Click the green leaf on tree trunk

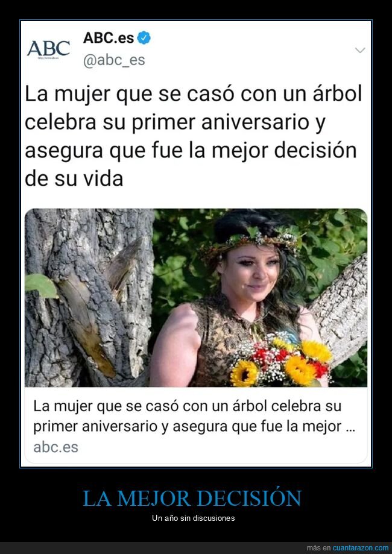pyautogui.click(x=41, y=285)
